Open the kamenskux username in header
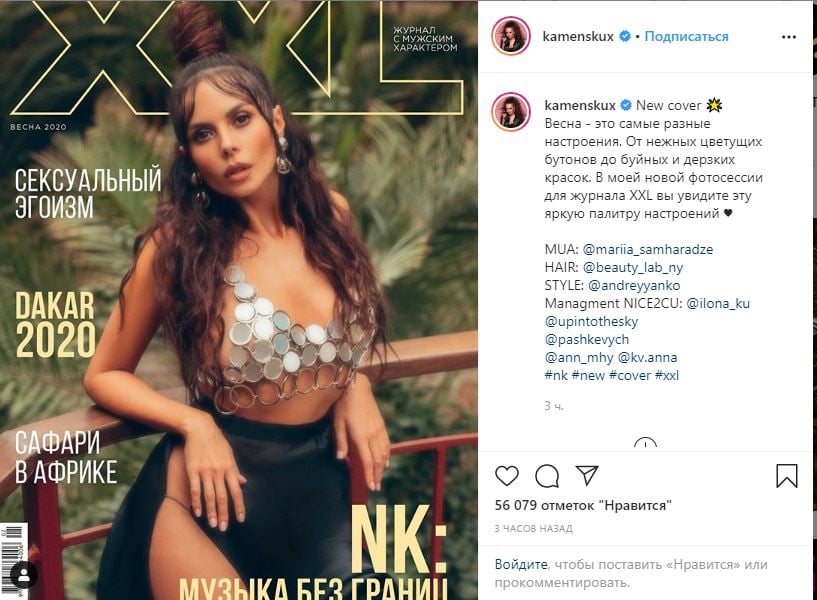Screen dimensions: 817x600 click(578, 36)
